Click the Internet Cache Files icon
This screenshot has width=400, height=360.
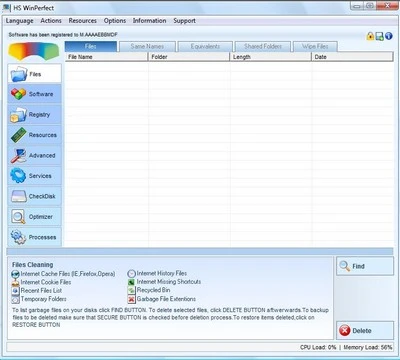[x=15, y=274]
